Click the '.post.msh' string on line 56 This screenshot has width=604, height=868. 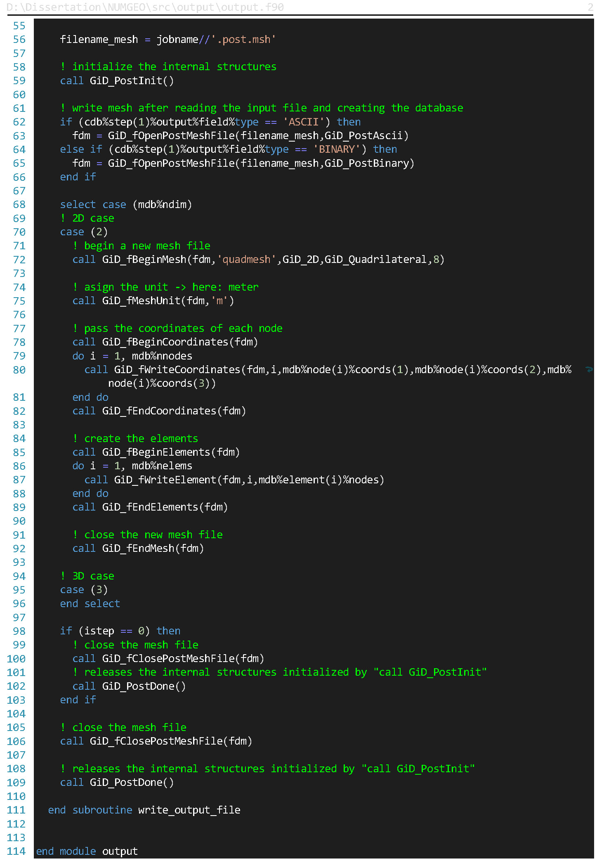243,39
